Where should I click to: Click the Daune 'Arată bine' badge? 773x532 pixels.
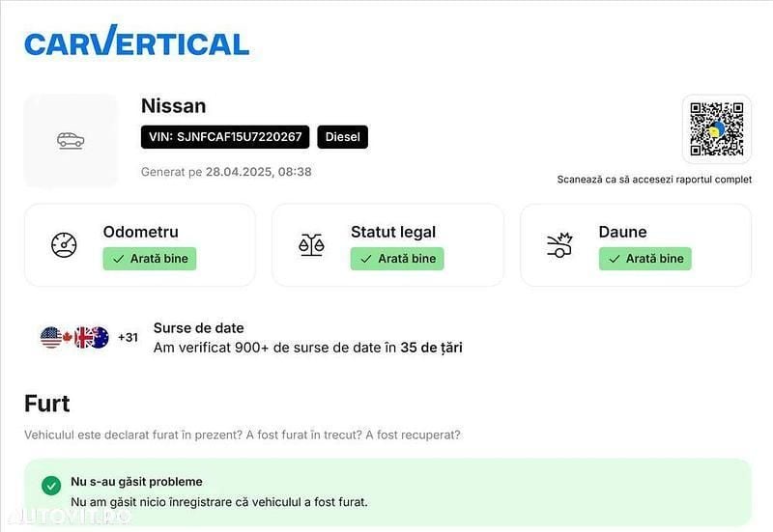pos(645,259)
